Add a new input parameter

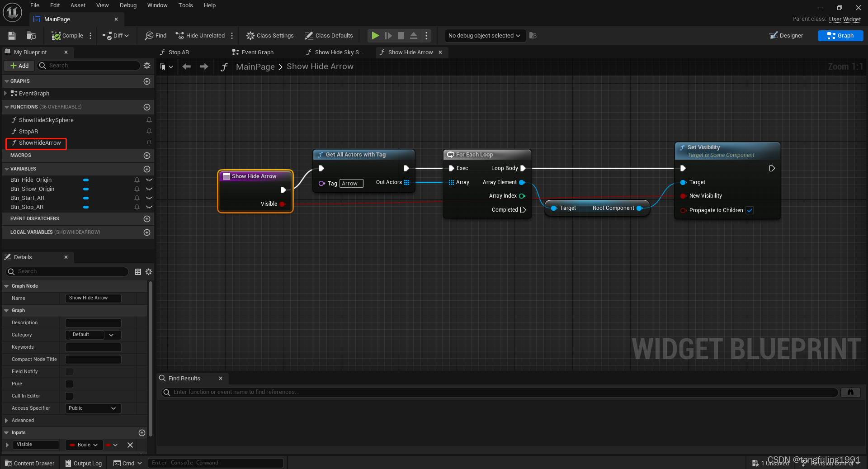coord(142,433)
